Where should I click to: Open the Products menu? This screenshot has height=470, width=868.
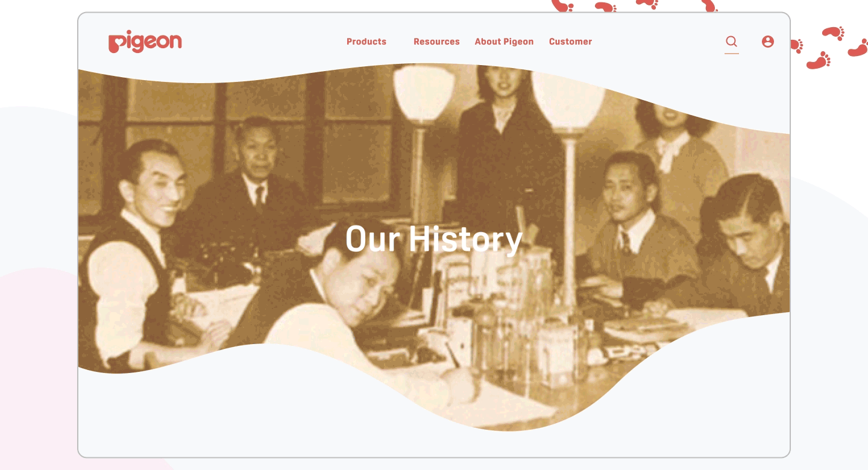366,42
